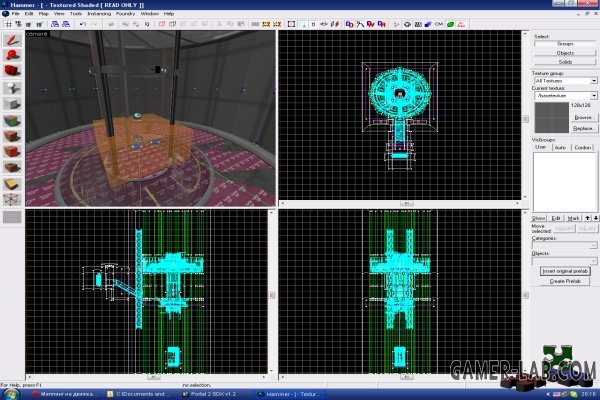Screen dimensions: 600x400
Task: Toggle the Objects selection mode
Action: click(565, 53)
